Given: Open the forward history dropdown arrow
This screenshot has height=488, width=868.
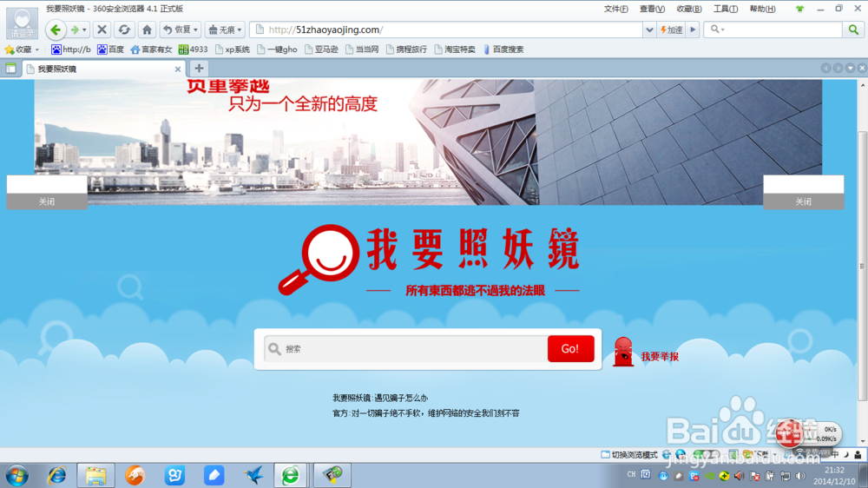Looking at the screenshot, I should pos(84,30).
